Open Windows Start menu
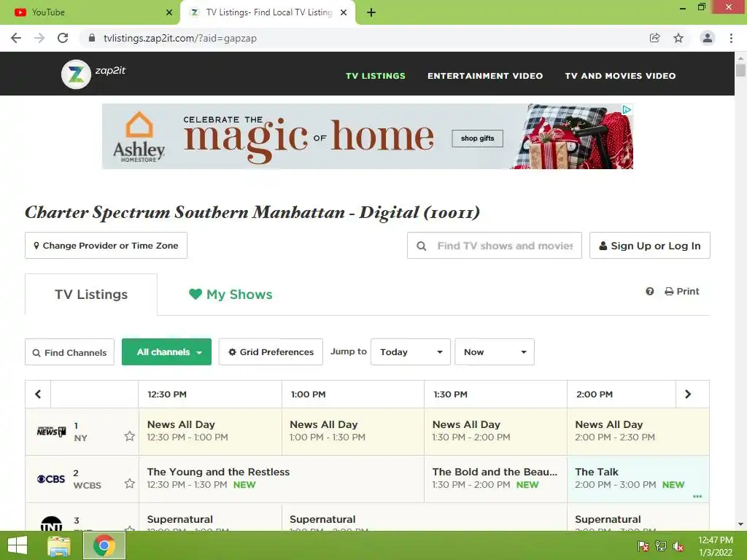747x560 pixels. click(x=18, y=545)
